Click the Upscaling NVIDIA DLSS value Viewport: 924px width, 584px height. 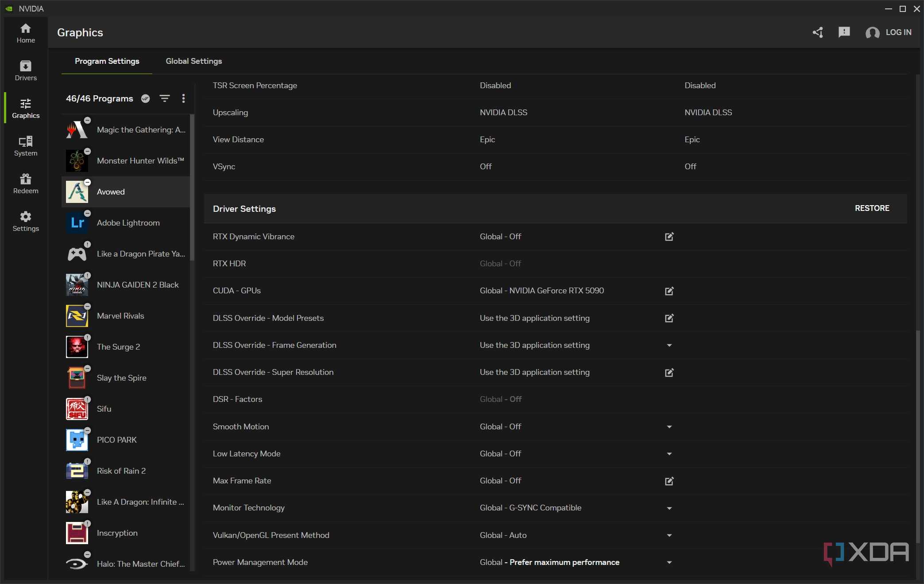(503, 113)
